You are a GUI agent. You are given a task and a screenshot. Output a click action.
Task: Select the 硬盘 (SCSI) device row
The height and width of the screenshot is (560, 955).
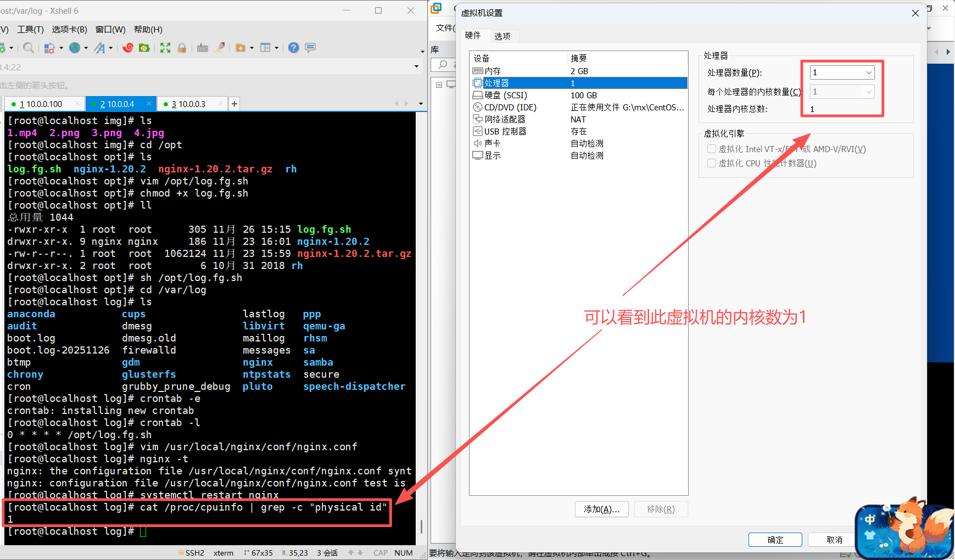579,95
